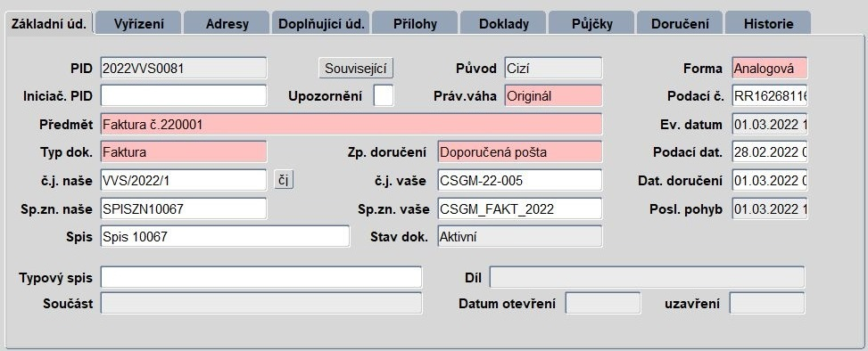Open the Půjčky tab
The height and width of the screenshot is (351, 868).
592,24
